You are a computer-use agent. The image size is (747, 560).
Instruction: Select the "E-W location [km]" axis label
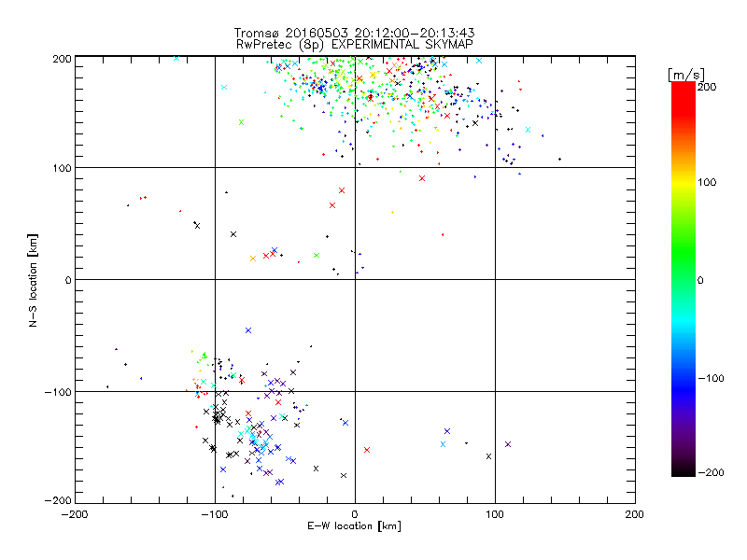[x=354, y=525]
